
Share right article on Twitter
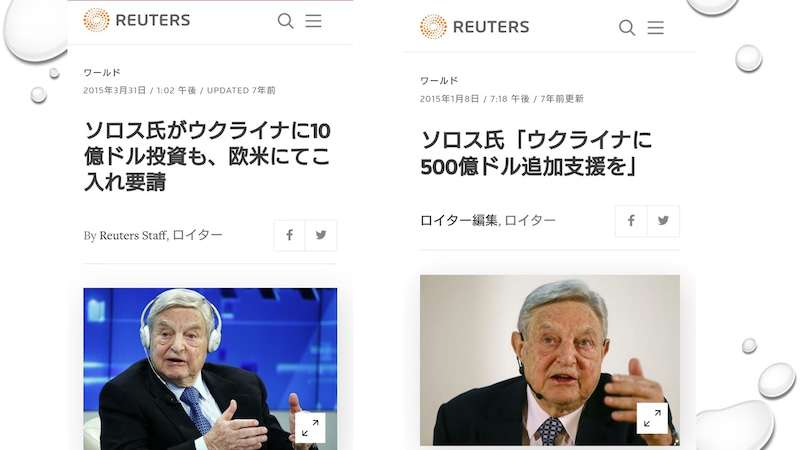click(x=663, y=221)
